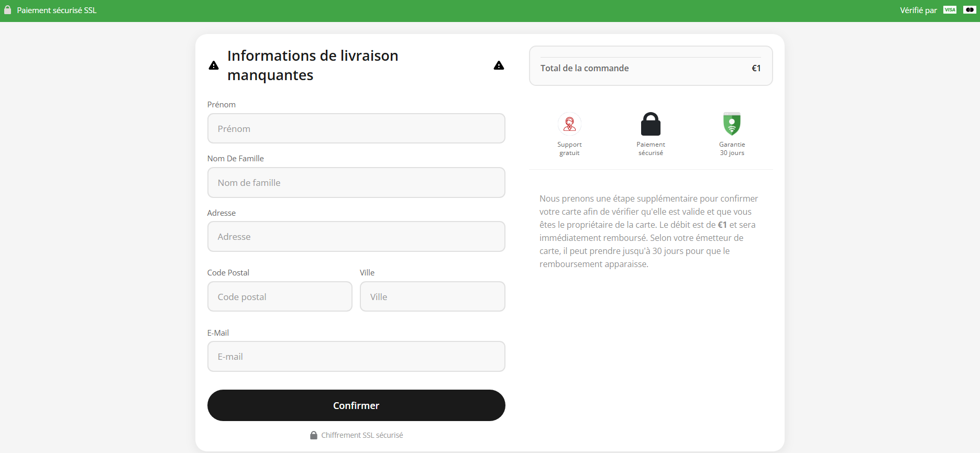Click the warning triangle right of heading
The height and width of the screenshot is (453, 980).
[499, 65]
